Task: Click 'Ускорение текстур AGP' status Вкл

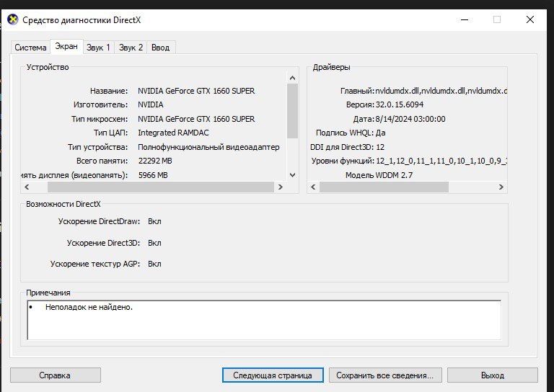Action: click(x=154, y=264)
